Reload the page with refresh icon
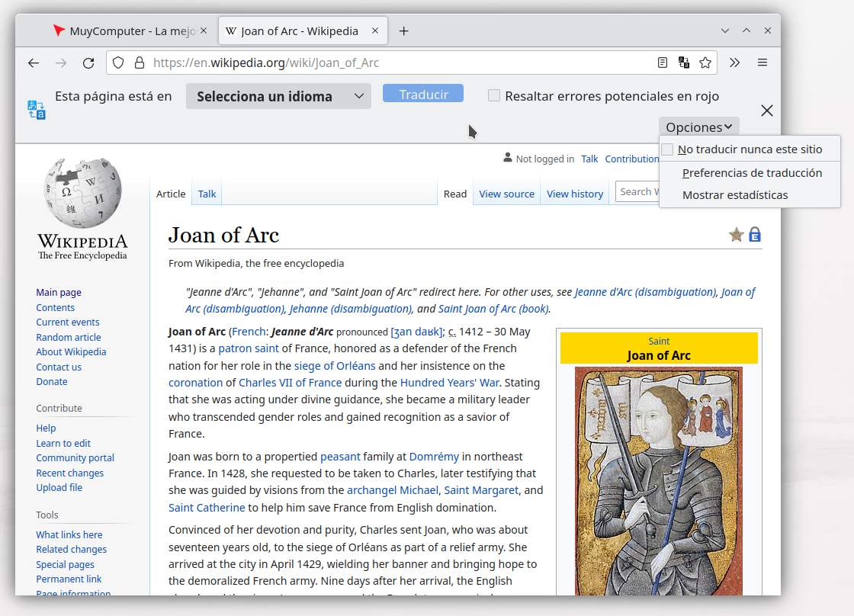 [x=88, y=63]
